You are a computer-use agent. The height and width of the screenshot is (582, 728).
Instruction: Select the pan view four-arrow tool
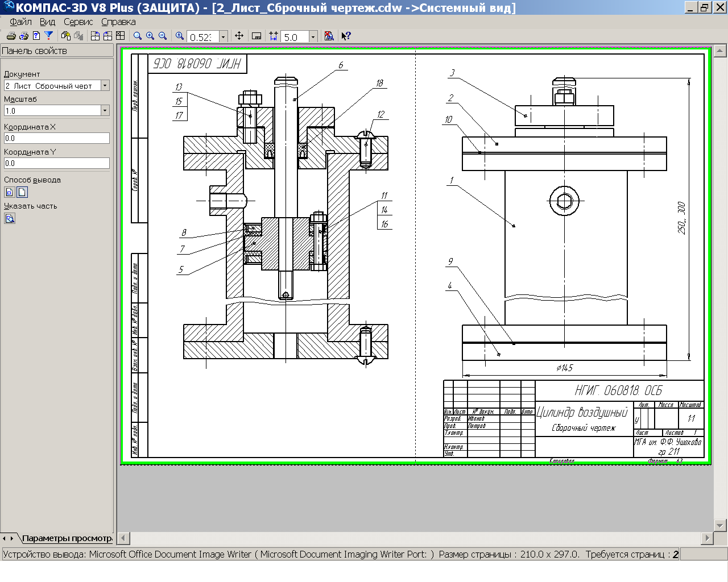[239, 36]
